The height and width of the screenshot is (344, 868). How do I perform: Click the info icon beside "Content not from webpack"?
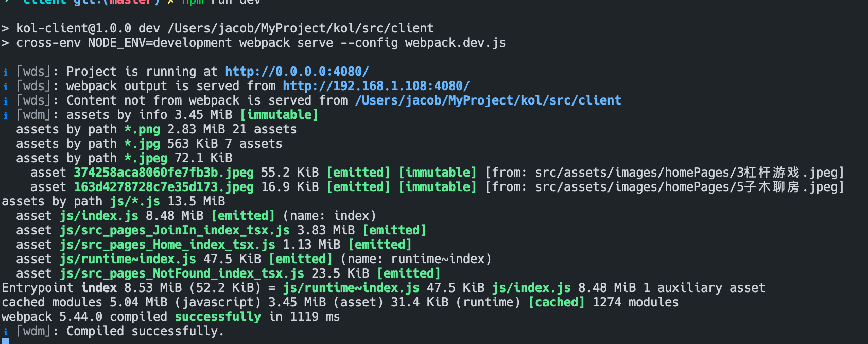point(6,101)
